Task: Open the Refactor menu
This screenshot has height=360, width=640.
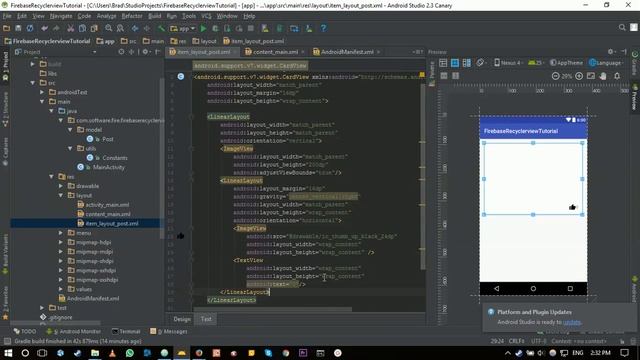Action: point(132,16)
